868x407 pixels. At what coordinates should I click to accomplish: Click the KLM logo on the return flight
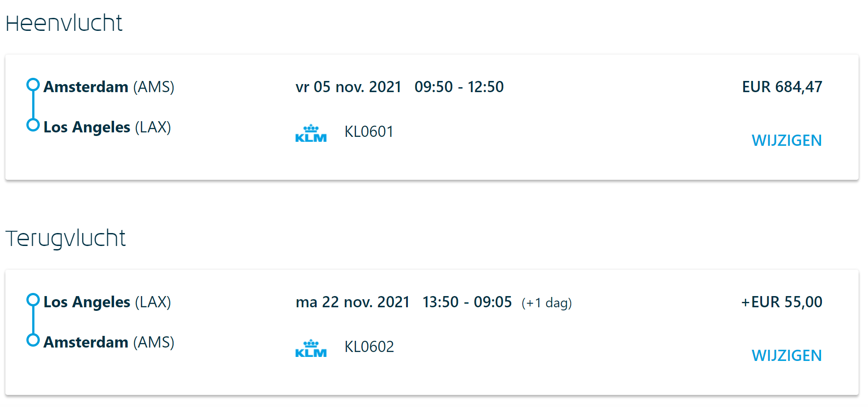point(311,349)
